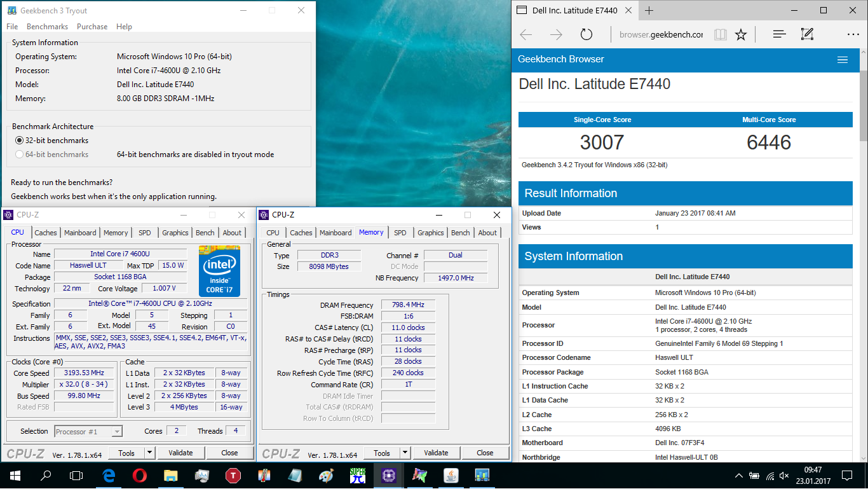Screen dimensions: 868x489
Task: Click the scroll-up arrow of Edge scrollbar
Action: pos(864,53)
